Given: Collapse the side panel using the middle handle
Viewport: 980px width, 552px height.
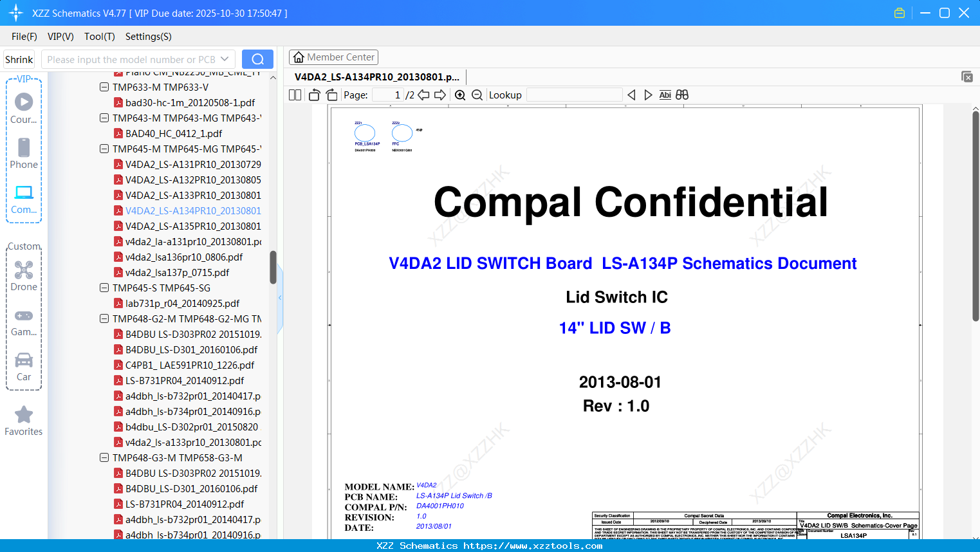Looking at the screenshot, I should 280,298.
